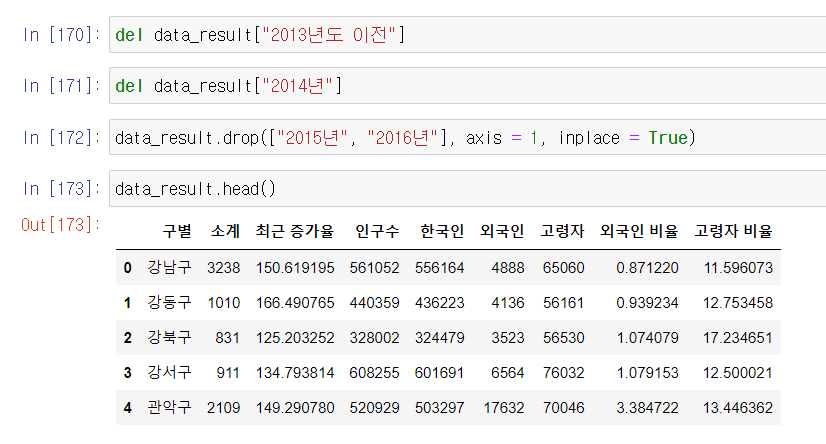
Task: Click the 외국인 비율 value 1.074079
Action: pyautogui.click(x=647, y=338)
